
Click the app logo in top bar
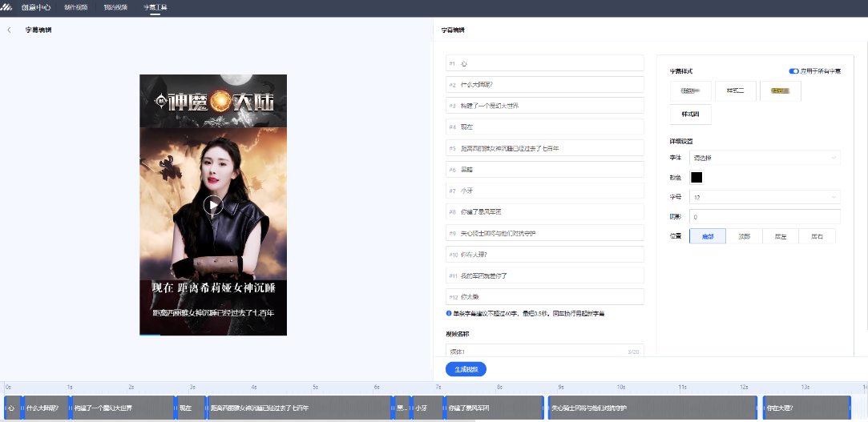coord(8,7)
